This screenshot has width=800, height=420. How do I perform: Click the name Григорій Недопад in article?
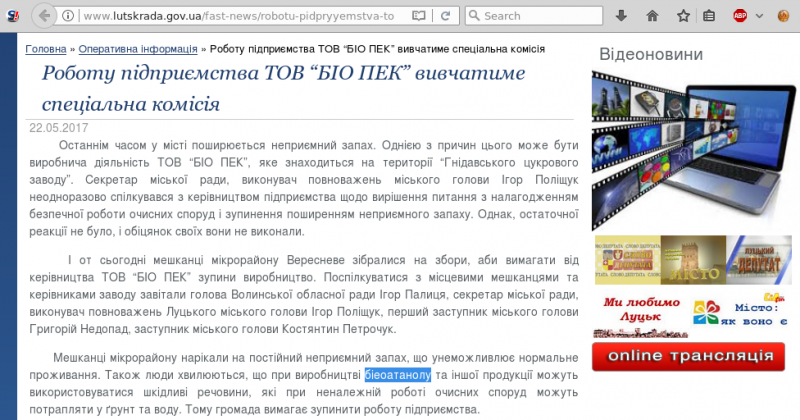(x=79, y=329)
